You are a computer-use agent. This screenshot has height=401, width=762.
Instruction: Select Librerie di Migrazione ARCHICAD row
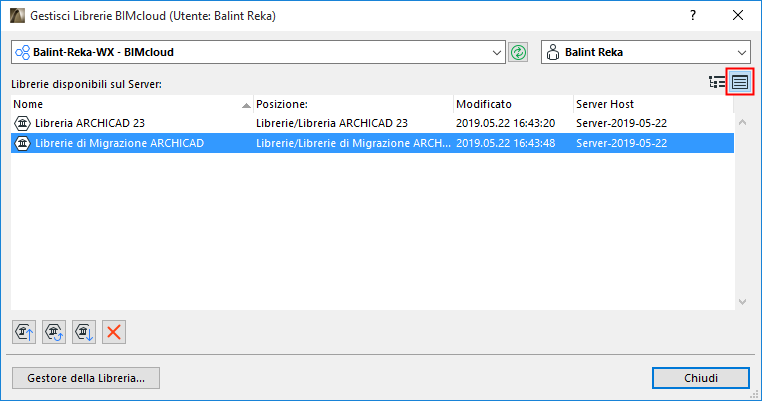372,143
